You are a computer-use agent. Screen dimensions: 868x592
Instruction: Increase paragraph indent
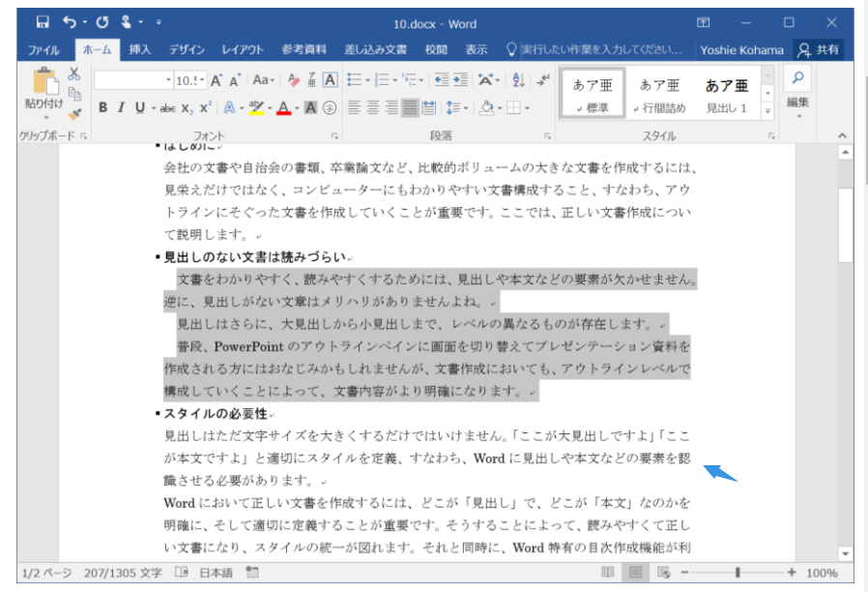[x=460, y=80]
